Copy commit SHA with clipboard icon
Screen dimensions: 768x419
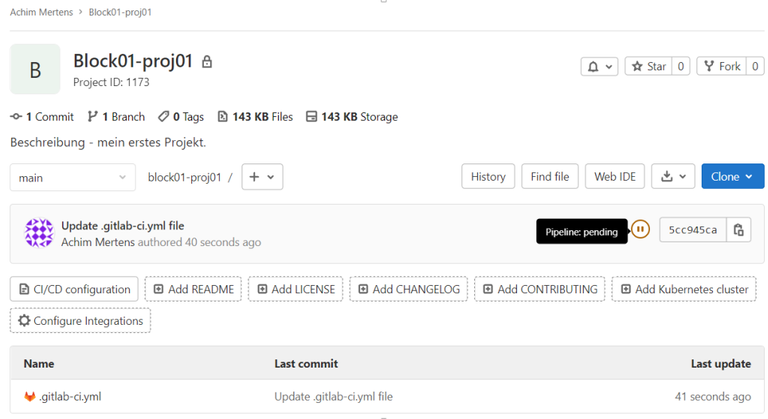coord(739,230)
